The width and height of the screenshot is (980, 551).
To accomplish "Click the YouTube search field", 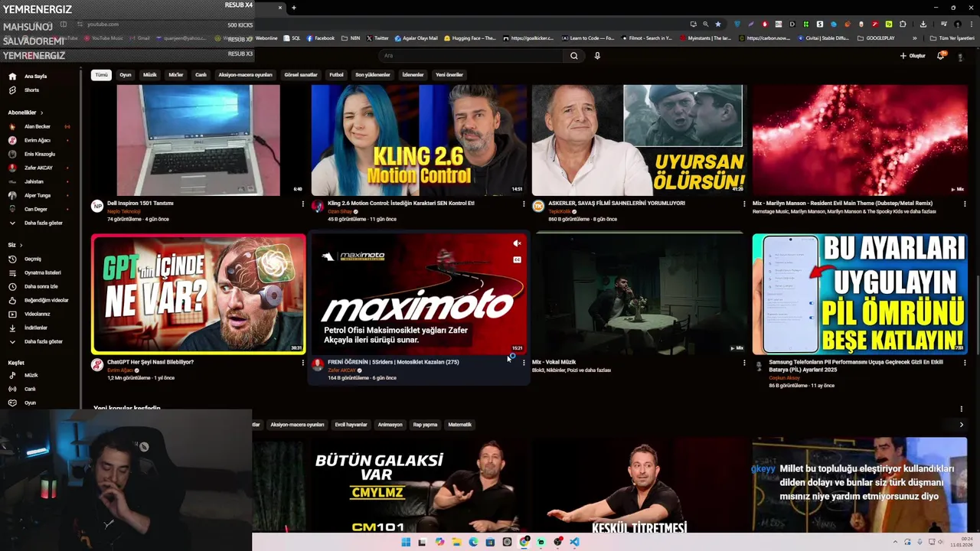I will point(471,56).
